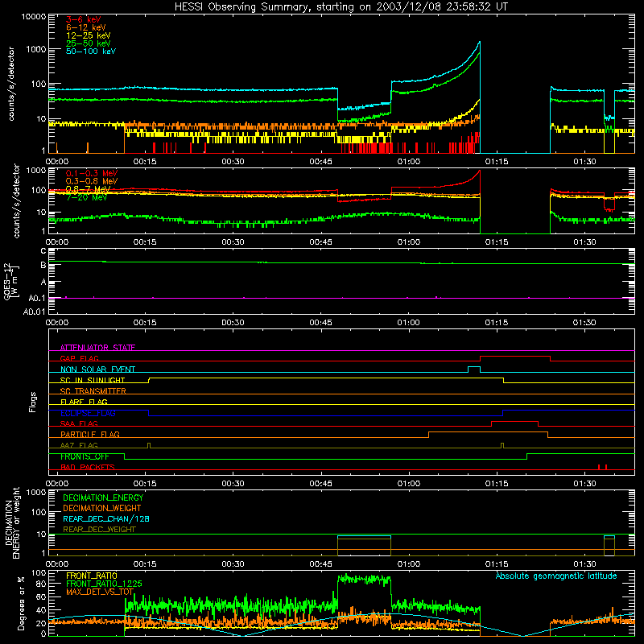The width and height of the screenshot is (644, 644).
Task: Click the 50-100 keV curve peak in top panel
Action: click(x=479, y=42)
